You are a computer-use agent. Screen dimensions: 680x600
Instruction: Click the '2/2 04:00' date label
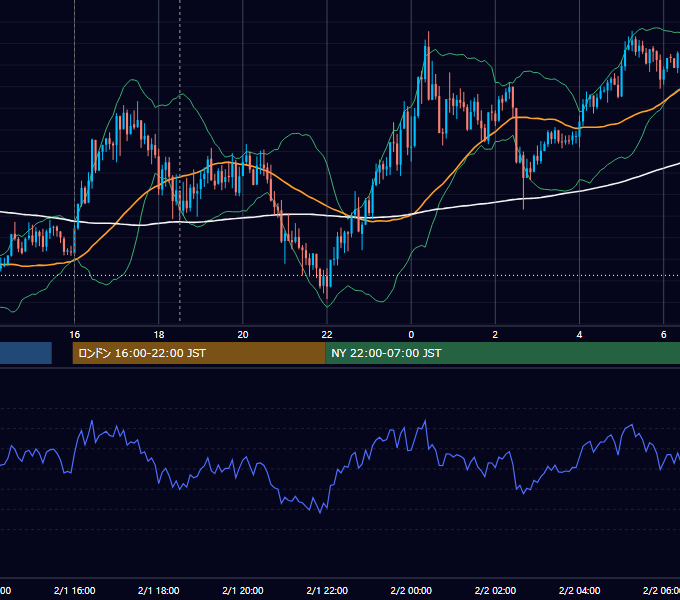click(x=579, y=590)
